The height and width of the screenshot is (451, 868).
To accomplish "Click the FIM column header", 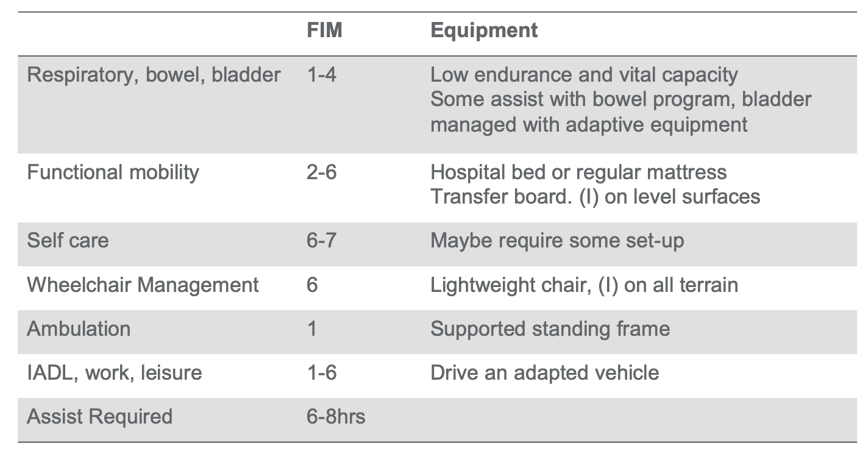I will click(x=324, y=30).
